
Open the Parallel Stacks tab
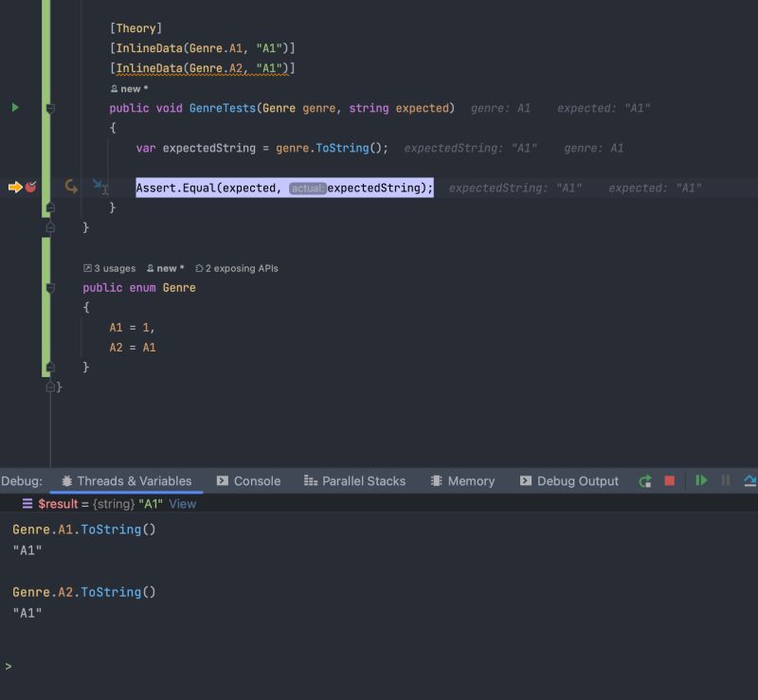(x=355, y=481)
